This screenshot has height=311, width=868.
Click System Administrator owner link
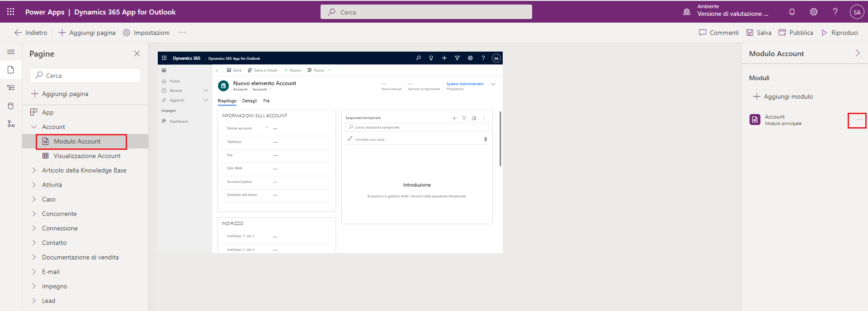pos(465,84)
